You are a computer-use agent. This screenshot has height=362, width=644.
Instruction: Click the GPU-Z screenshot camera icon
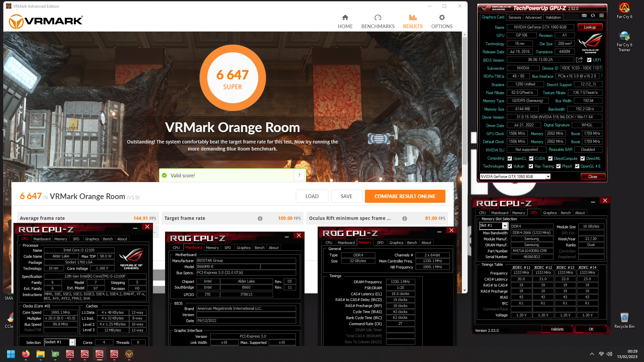pyautogui.click(x=584, y=16)
